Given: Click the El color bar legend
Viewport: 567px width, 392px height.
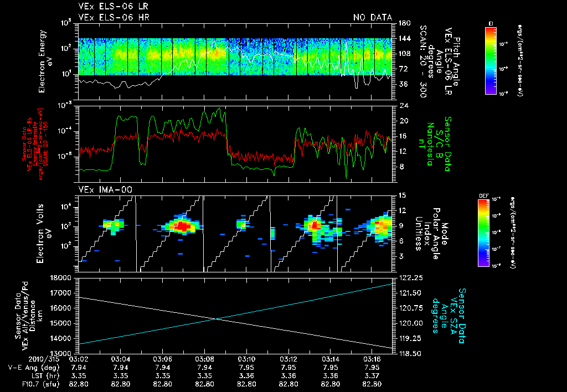Looking at the screenshot, I should click(491, 60).
